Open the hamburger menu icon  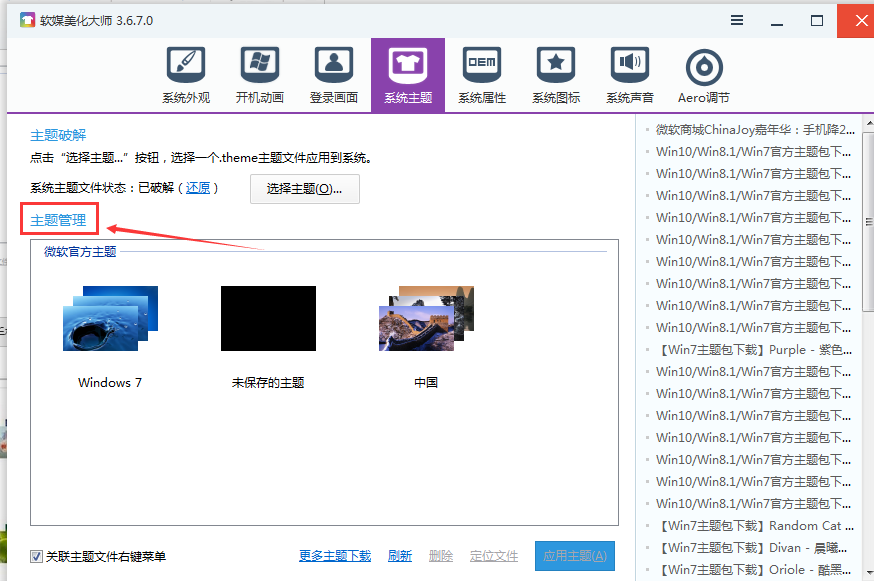pos(737,20)
